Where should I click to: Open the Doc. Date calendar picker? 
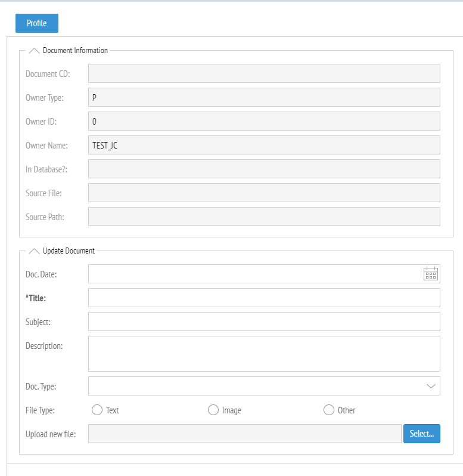tap(431, 274)
